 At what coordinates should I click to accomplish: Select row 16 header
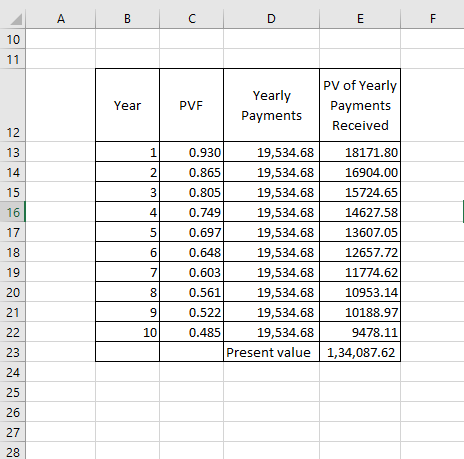coord(13,212)
